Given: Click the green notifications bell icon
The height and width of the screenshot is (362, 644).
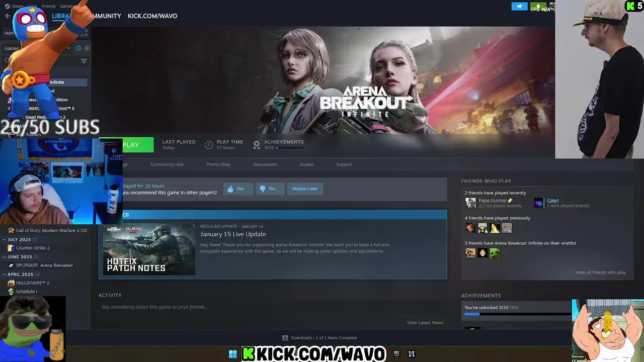Looking at the screenshot, I should pos(538,7).
